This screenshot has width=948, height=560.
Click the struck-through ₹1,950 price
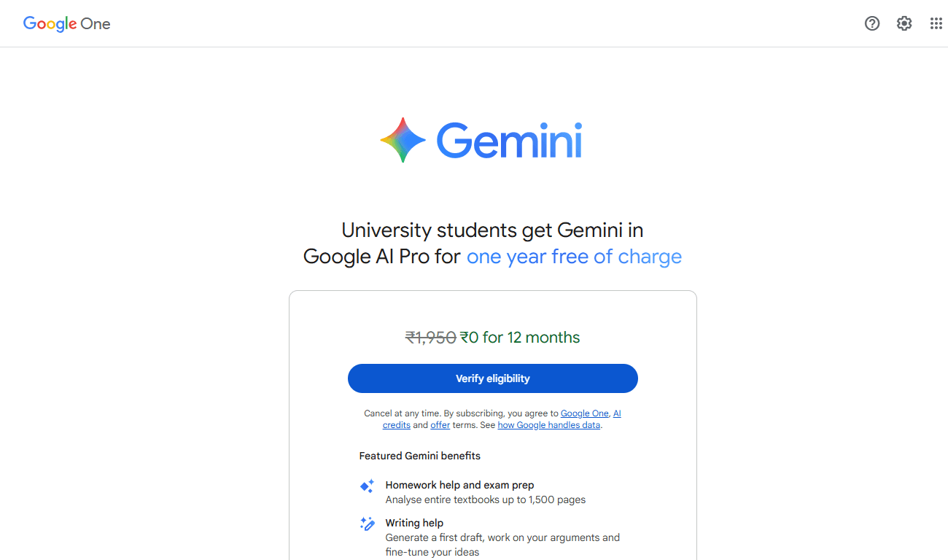pos(431,338)
